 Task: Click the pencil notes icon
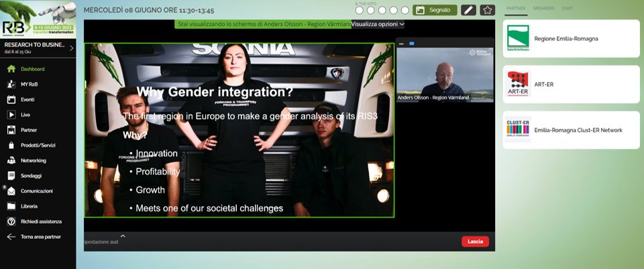(x=468, y=10)
